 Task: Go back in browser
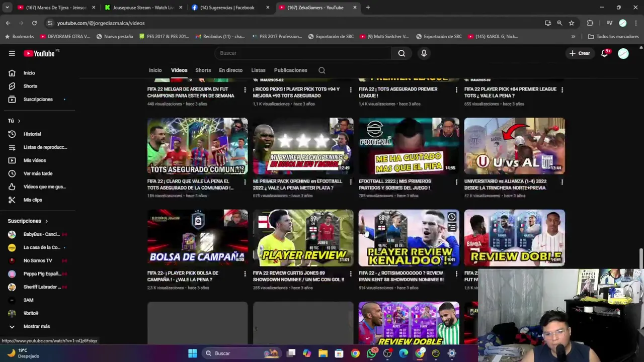click(x=8, y=23)
